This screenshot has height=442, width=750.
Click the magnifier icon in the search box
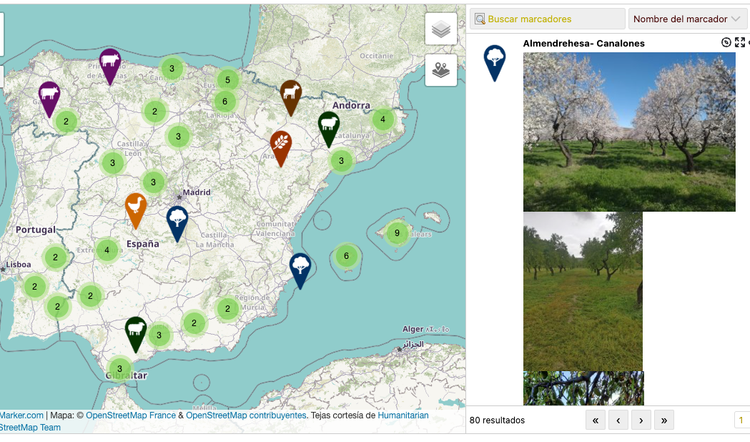(479, 19)
